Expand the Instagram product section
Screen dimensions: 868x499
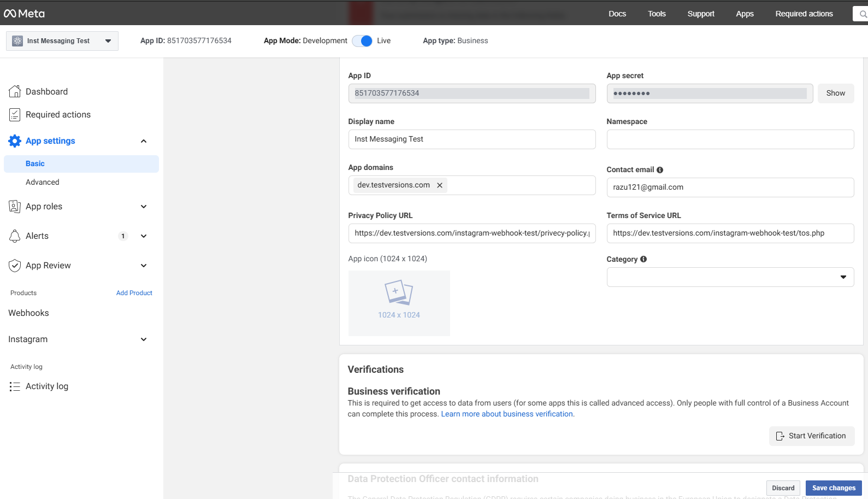[x=144, y=339]
